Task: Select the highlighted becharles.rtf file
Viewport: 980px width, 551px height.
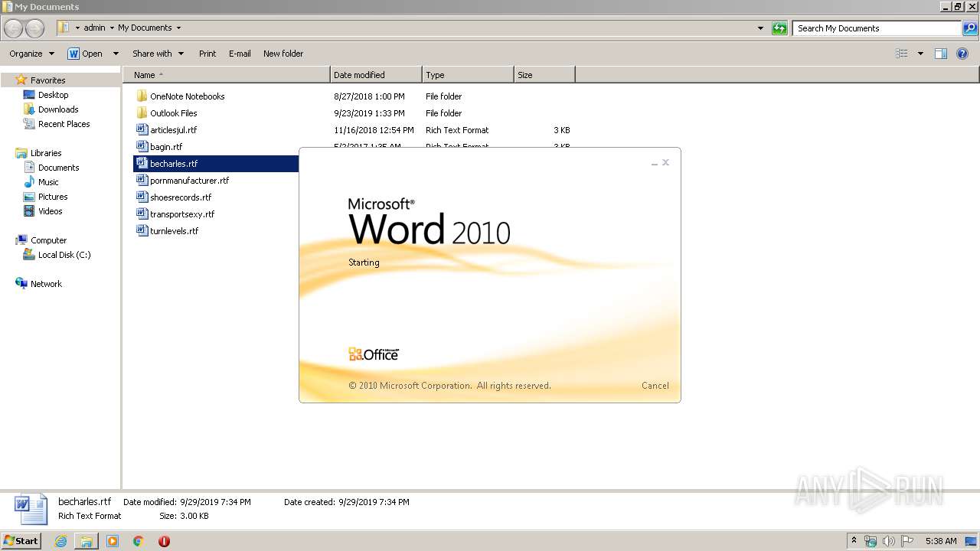Action: click(216, 164)
